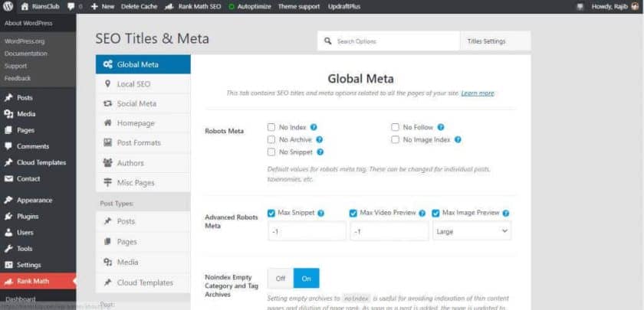Open Cloud Templates in the admin sidebar
The height and width of the screenshot is (310, 644).
38,162
